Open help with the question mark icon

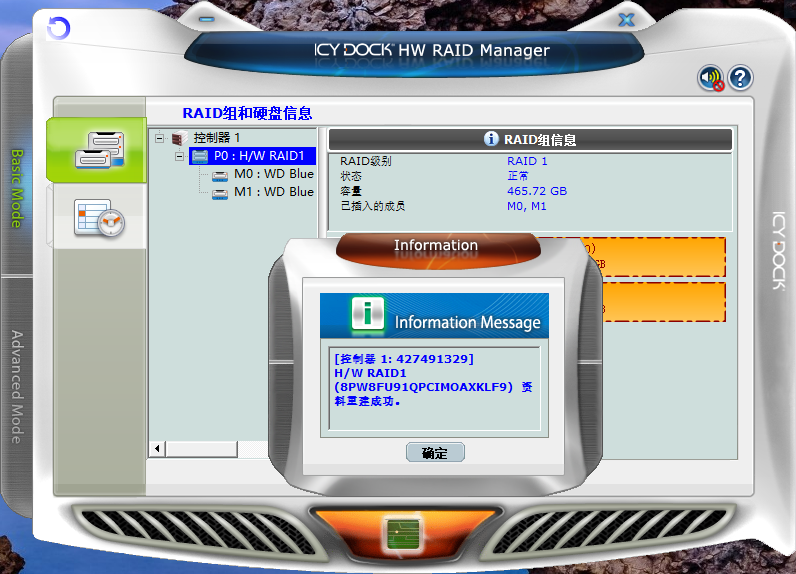[x=740, y=78]
